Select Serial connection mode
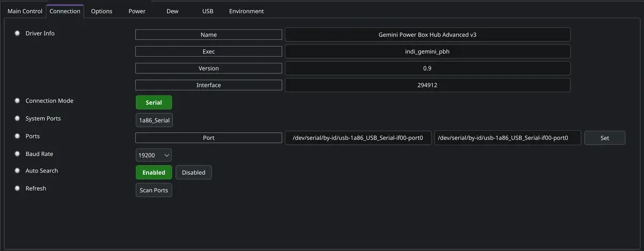This screenshot has width=644, height=251. (x=153, y=103)
